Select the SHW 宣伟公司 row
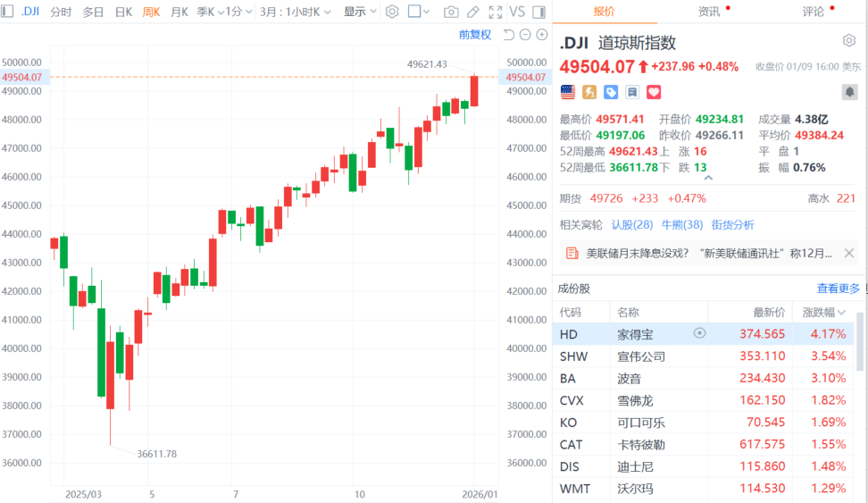The width and height of the screenshot is (868, 503). tap(703, 356)
